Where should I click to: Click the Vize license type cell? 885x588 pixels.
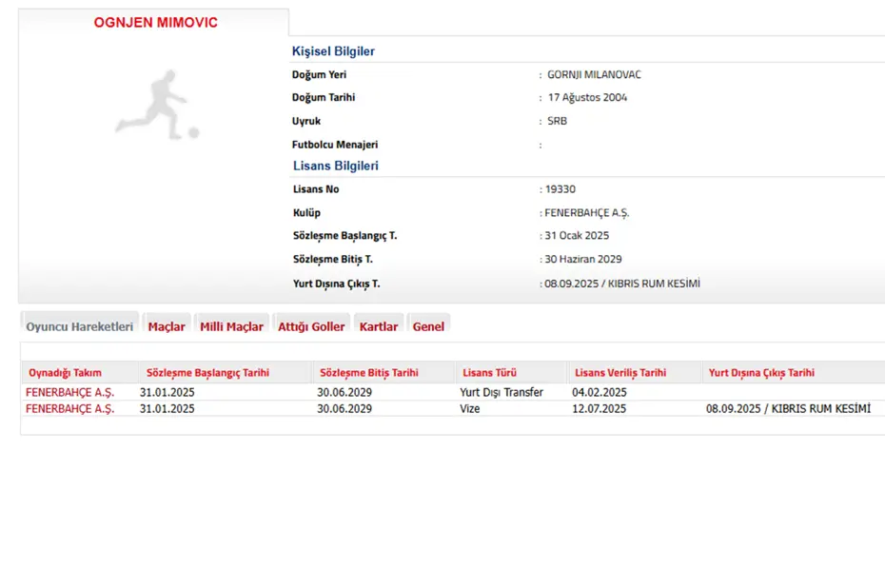coord(469,408)
